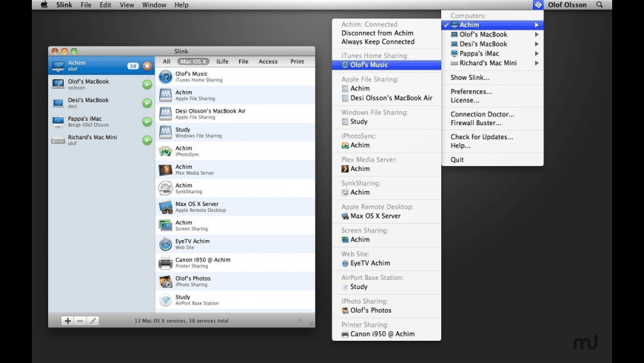Click the minus button to remove a computer

(x=80, y=321)
